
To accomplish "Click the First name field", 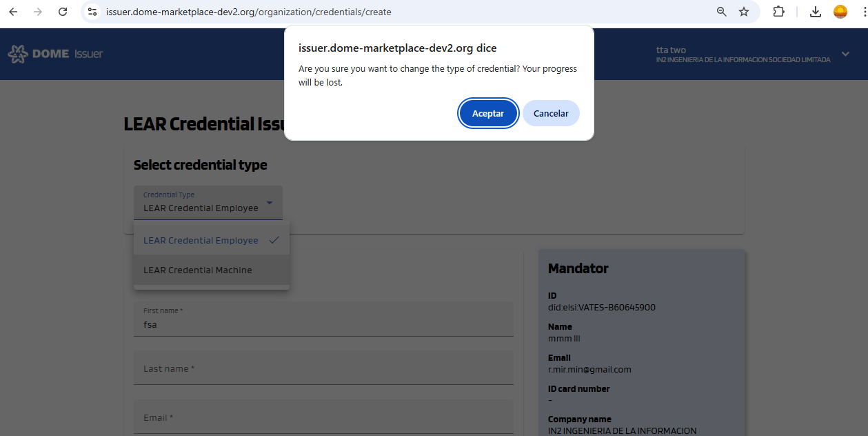I will [x=323, y=324].
